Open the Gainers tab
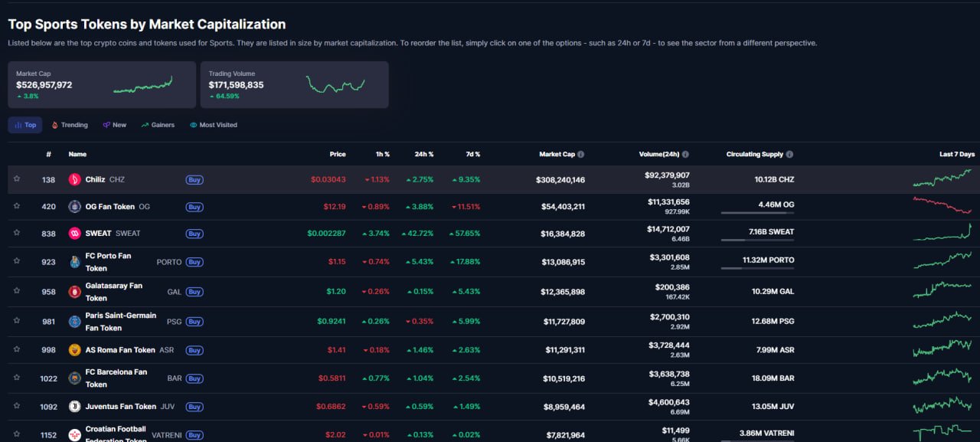Viewport: 980px width, 442px height. point(158,125)
